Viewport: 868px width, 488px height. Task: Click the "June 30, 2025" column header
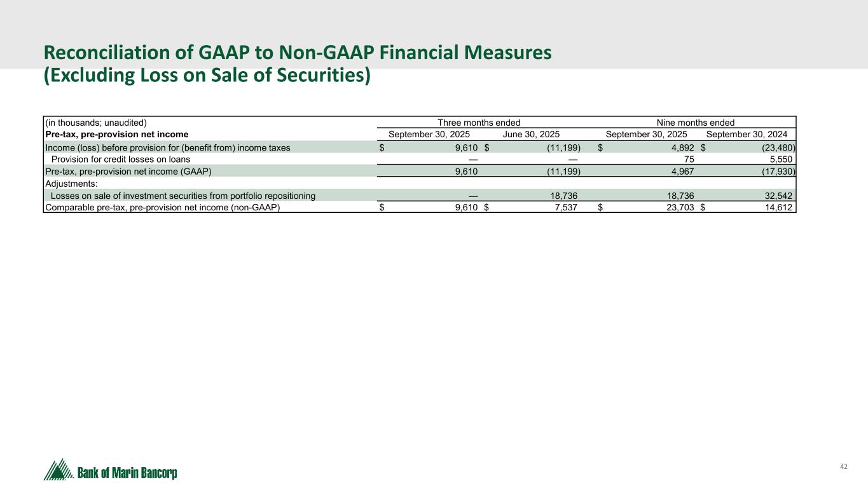[533, 135]
